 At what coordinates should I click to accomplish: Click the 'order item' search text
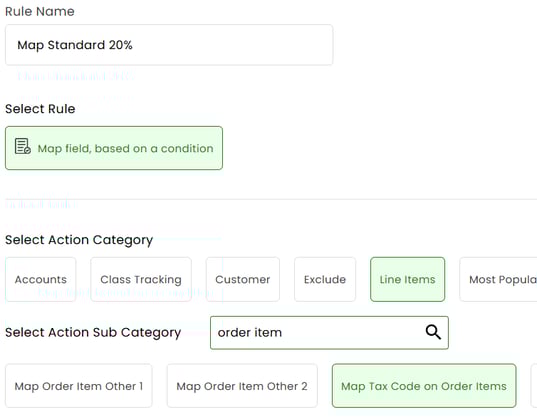click(250, 332)
